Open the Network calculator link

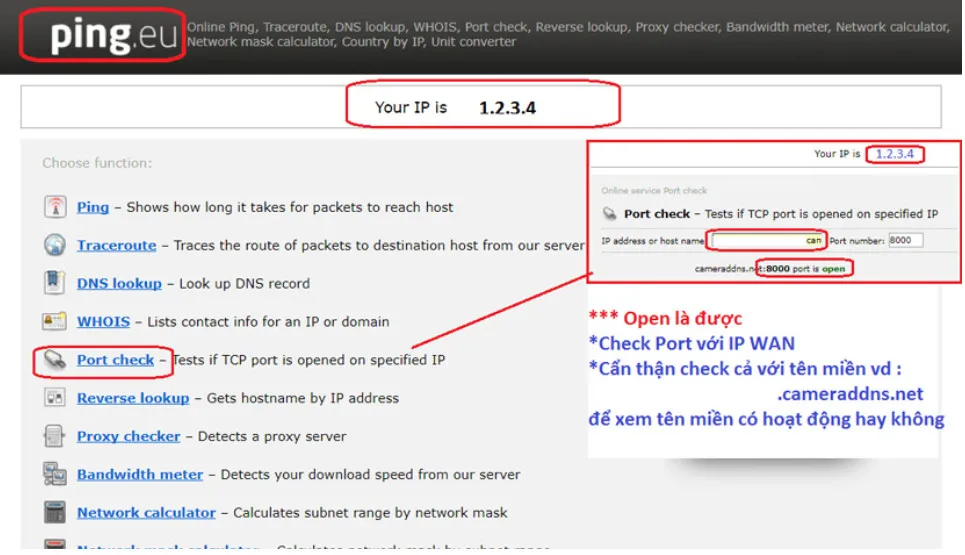(x=146, y=513)
